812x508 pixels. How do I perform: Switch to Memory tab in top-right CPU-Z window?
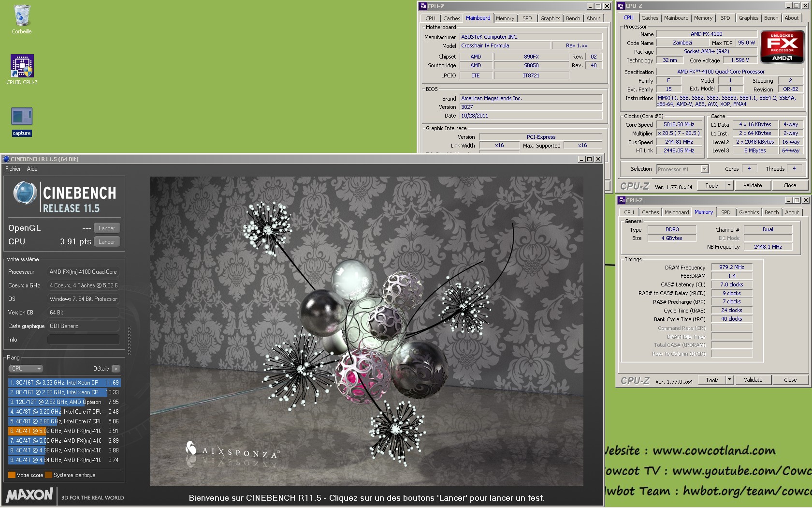click(x=703, y=18)
